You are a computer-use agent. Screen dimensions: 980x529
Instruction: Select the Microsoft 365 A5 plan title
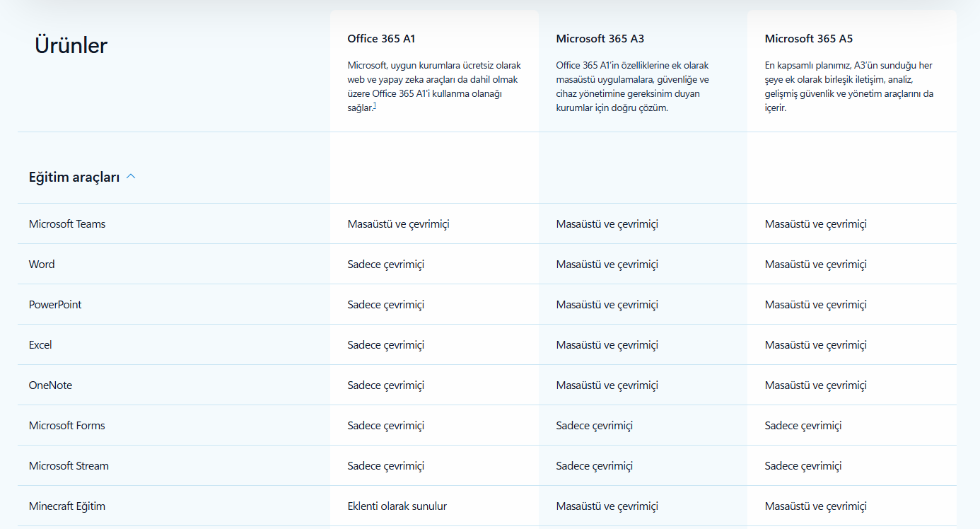pos(809,39)
